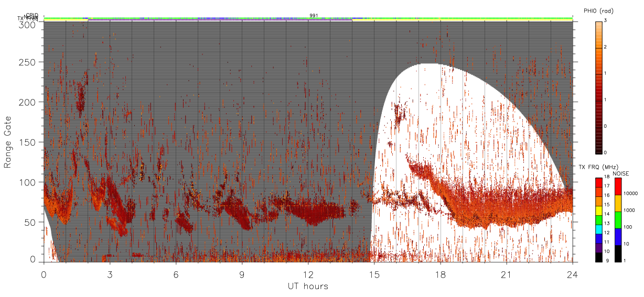The width and height of the screenshot is (644, 297).
Task: Click the "3" label on PHI0 color bar
Action: tap(606, 21)
